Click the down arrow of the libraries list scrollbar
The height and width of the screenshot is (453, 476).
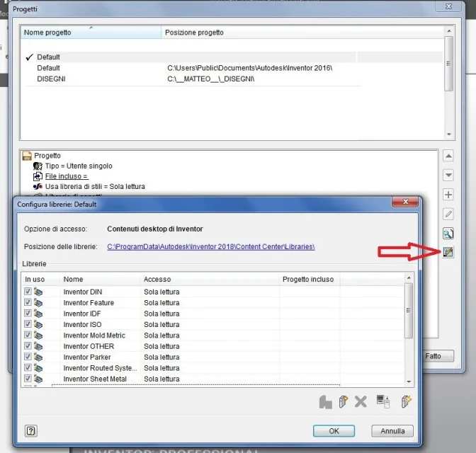click(x=409, y=382)
